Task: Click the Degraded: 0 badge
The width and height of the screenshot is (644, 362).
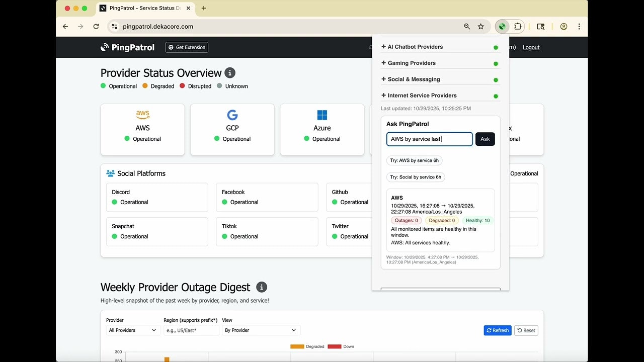Action: click(442, 220)
